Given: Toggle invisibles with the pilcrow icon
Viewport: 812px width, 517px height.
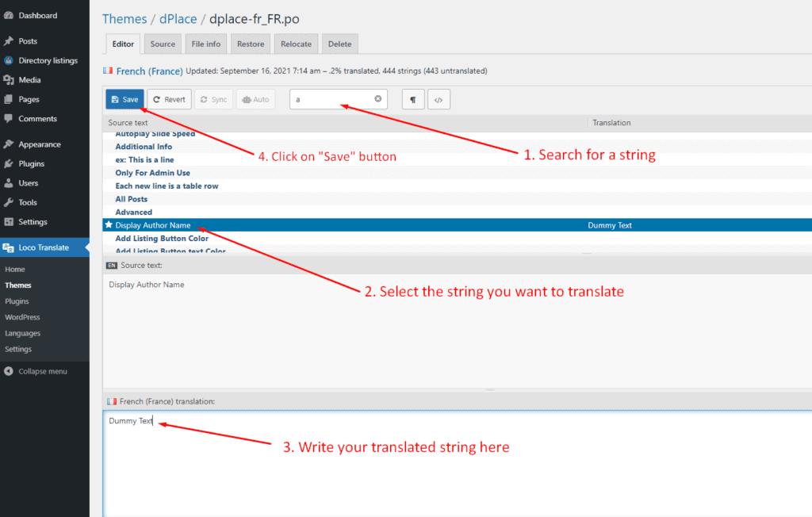Looking at the screenshot, I should coord(412,100).
